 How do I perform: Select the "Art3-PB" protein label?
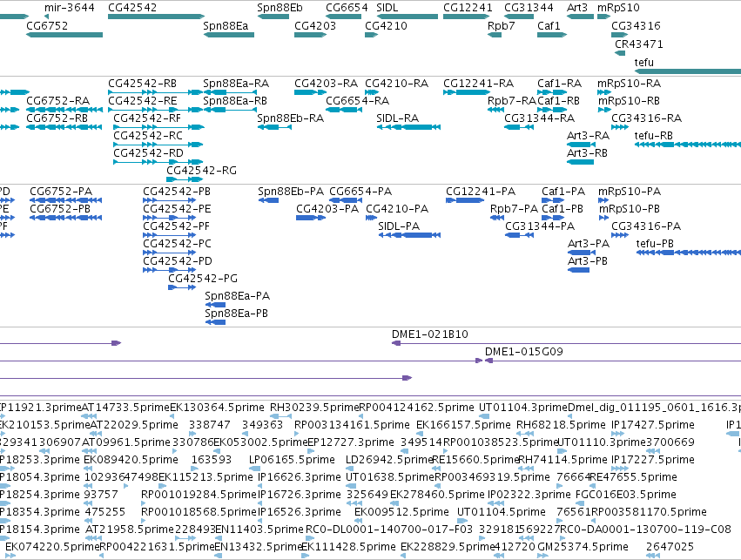pyautogui.click(x=588, y=261)
